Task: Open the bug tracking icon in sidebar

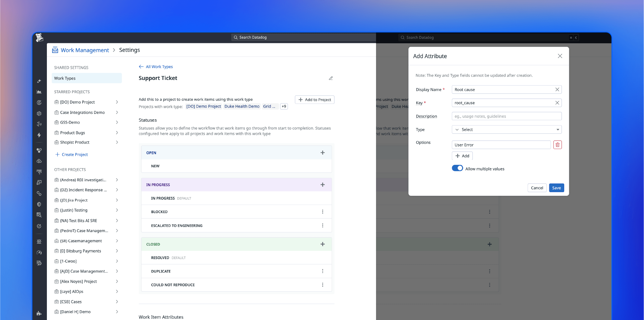Action: pos(39,242)
